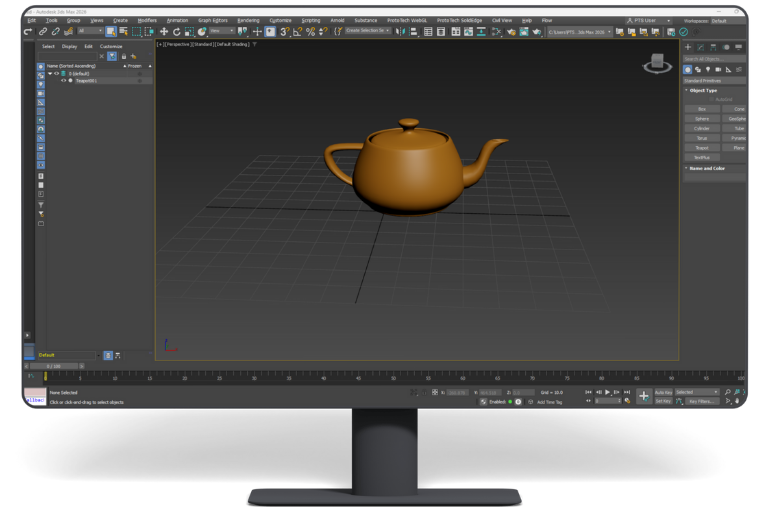This screenshot has height=512, width=768.
Task: Select Teapot001 in the Scene Explorer
Action: pyautogui.click(x=86, y=81)
